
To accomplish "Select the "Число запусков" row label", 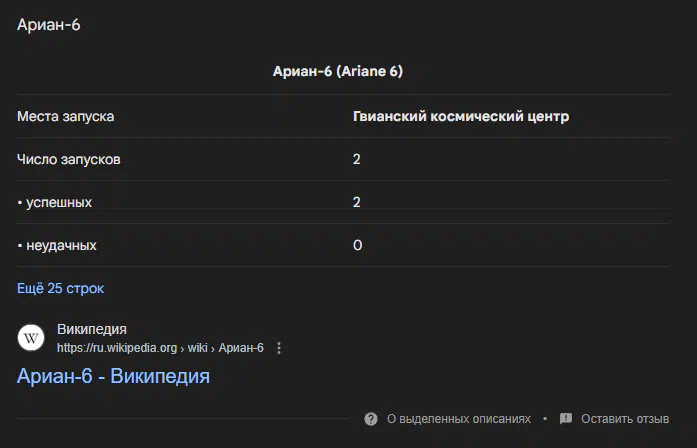I will pos(70,159).
